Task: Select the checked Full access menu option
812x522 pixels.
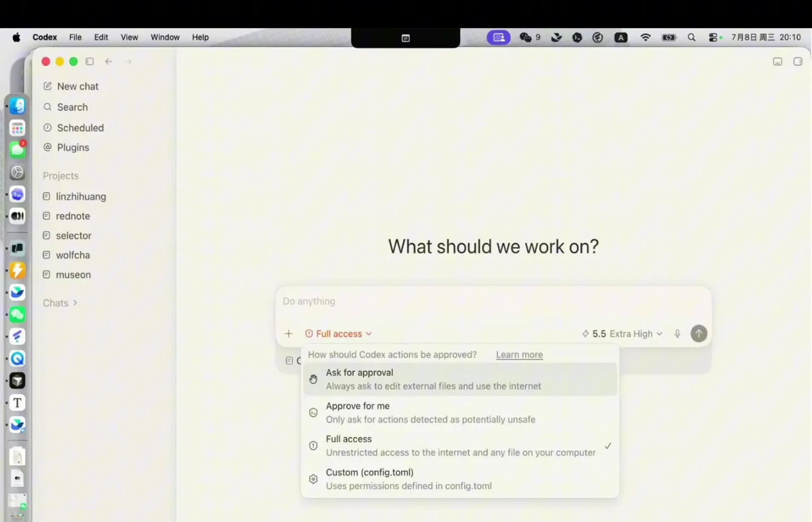Action: tap(460, 446)
